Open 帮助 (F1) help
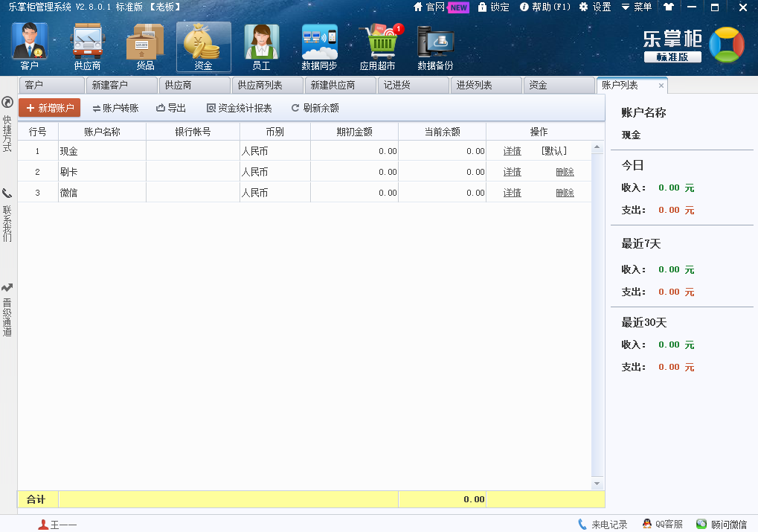758x532 pixels. (x=545, y=7)
